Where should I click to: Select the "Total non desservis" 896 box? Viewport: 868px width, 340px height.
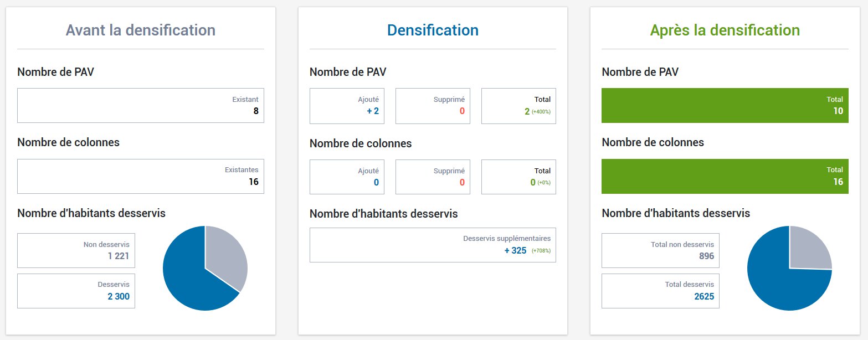click(660, 250)
